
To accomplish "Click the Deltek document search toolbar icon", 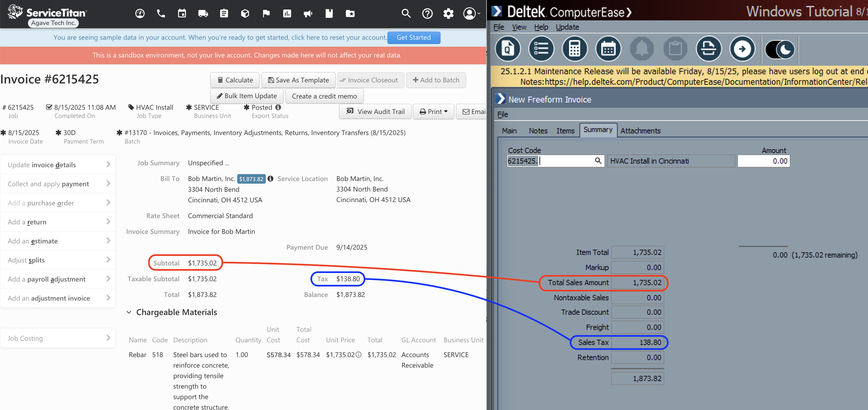I will pos(508,49).
